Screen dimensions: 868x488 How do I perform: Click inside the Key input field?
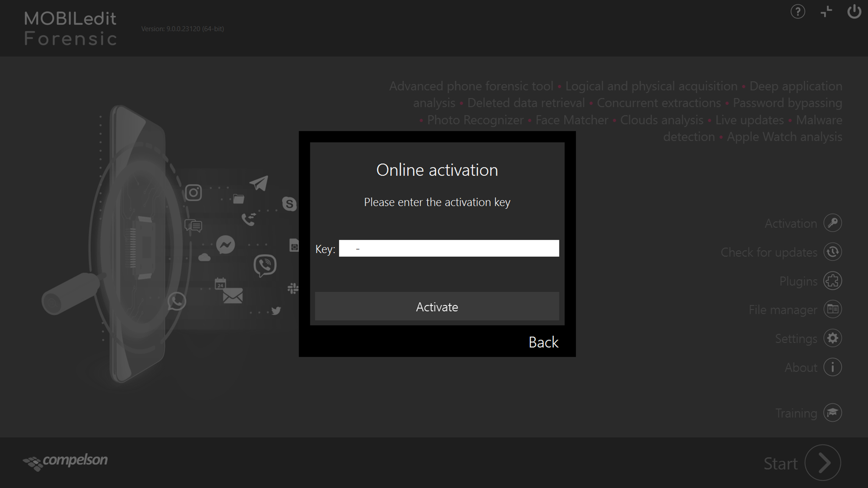coord(449,248)
